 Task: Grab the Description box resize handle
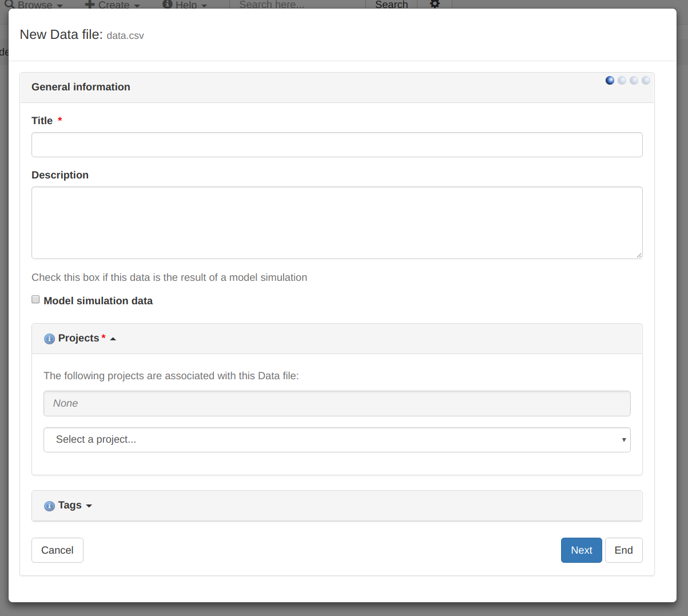(x=639, y=255)
